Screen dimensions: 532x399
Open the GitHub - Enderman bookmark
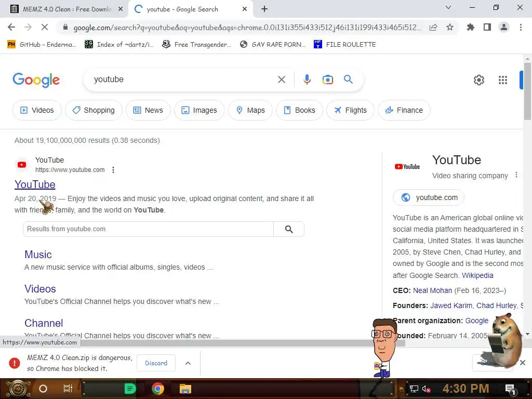42,45
